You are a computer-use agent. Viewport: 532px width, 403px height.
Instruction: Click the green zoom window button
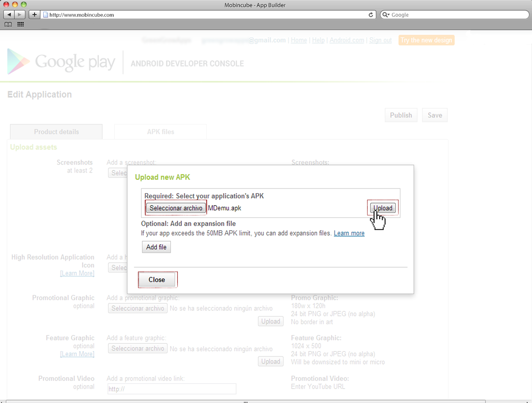(x=24, y=5)
